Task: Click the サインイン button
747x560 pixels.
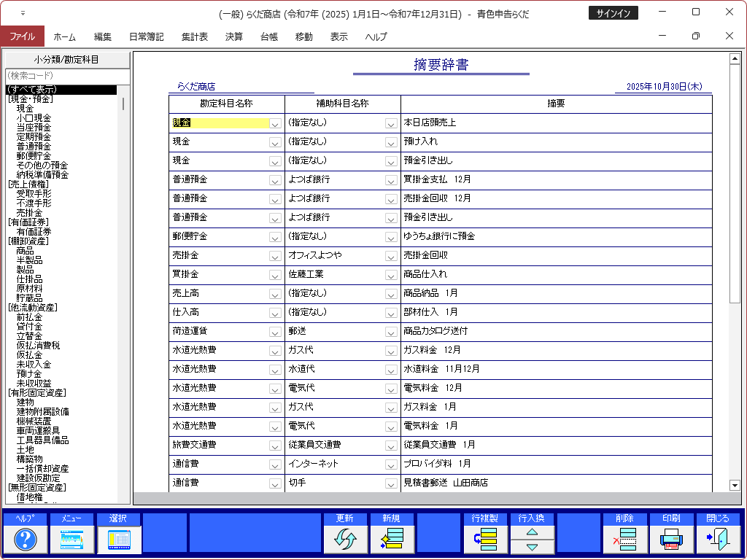Action: coord(613,13)
